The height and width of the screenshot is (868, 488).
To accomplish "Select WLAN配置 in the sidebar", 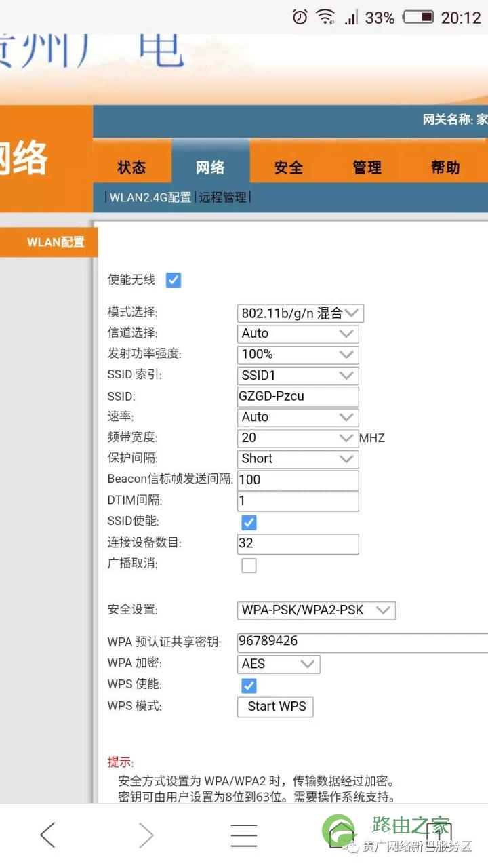I will [x=49, y=242].
